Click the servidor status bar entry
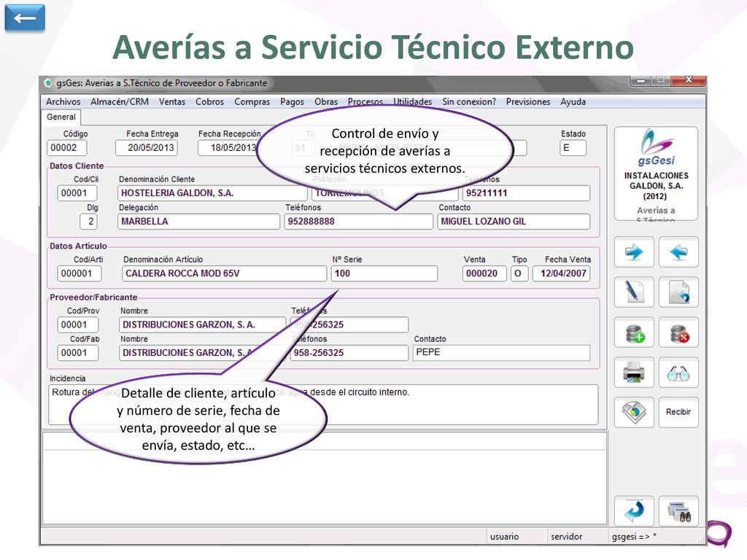The image size is (747, 560). [566, 537]
